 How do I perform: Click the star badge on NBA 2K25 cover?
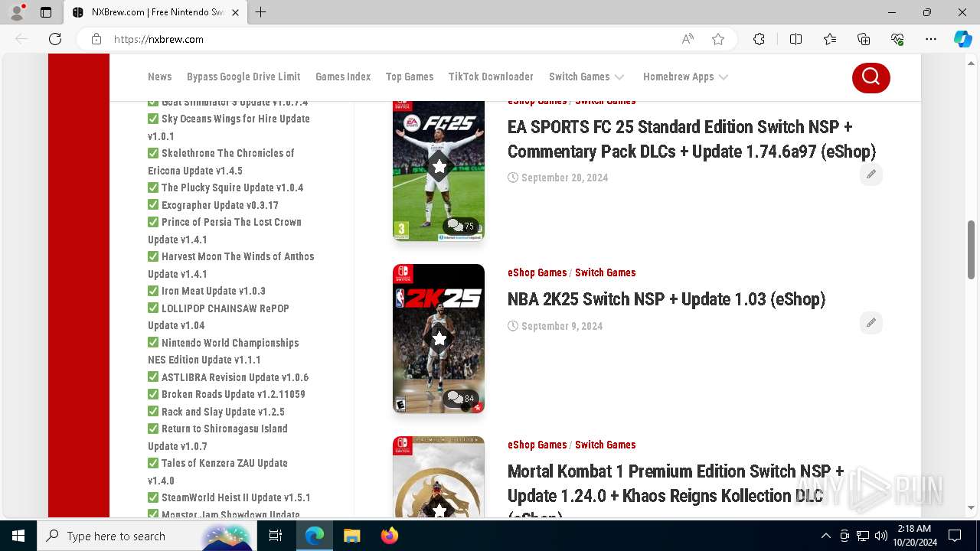439,338
